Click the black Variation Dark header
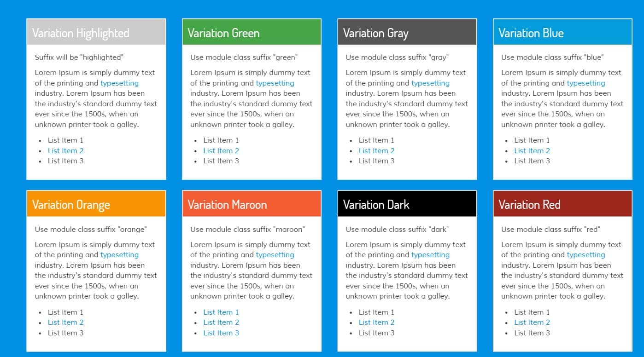 click(x=407, y=204)
